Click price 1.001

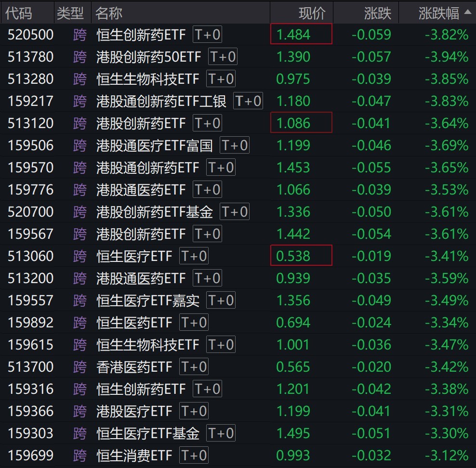coord(293,345)
